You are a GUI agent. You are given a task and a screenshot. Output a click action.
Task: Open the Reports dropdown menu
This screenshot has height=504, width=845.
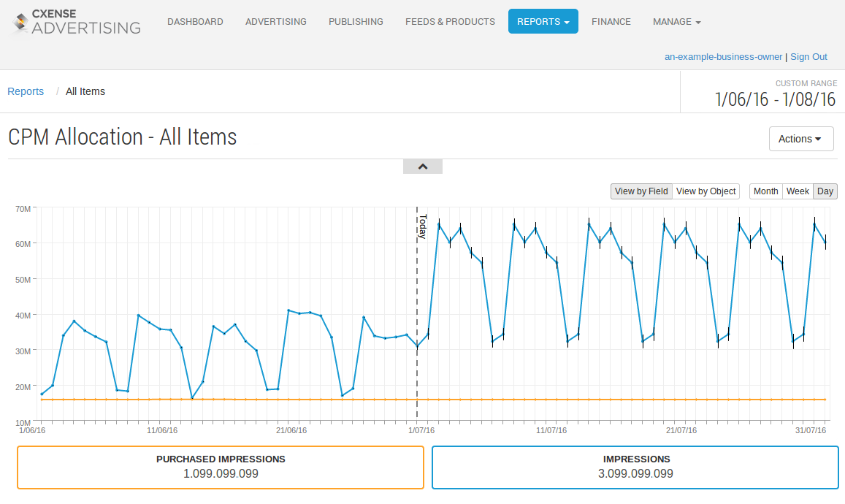click(543, 22)
